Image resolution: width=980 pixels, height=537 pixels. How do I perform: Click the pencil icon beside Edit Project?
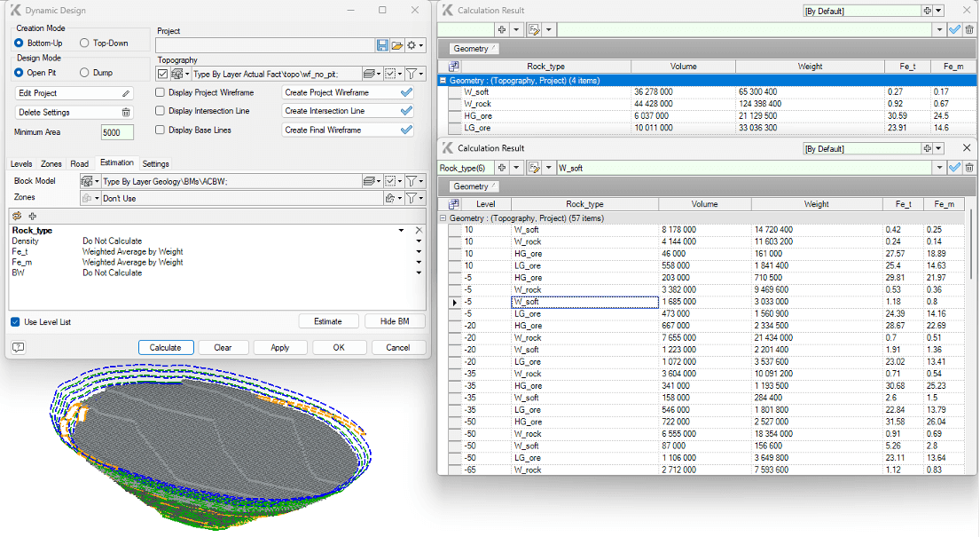click(x=128, y=92)
